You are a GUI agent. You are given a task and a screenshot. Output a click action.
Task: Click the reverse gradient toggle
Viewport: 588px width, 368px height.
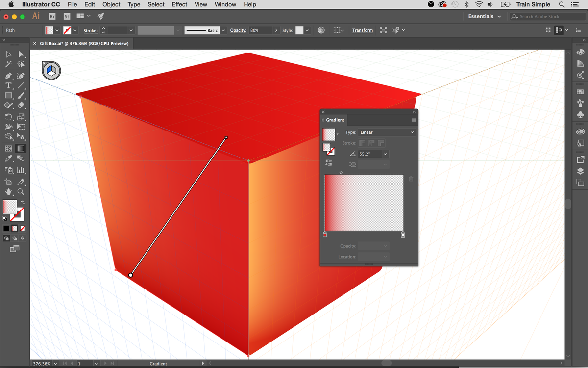(329, 163)
